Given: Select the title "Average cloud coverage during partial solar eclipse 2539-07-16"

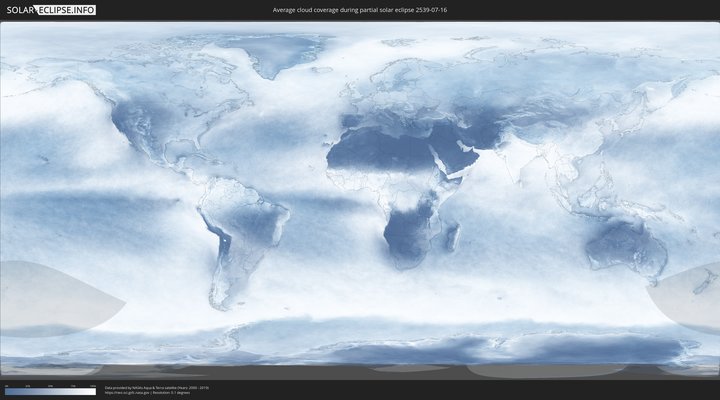Looking at the screenshot, I should pyautogui.click(x=360, y=10).
